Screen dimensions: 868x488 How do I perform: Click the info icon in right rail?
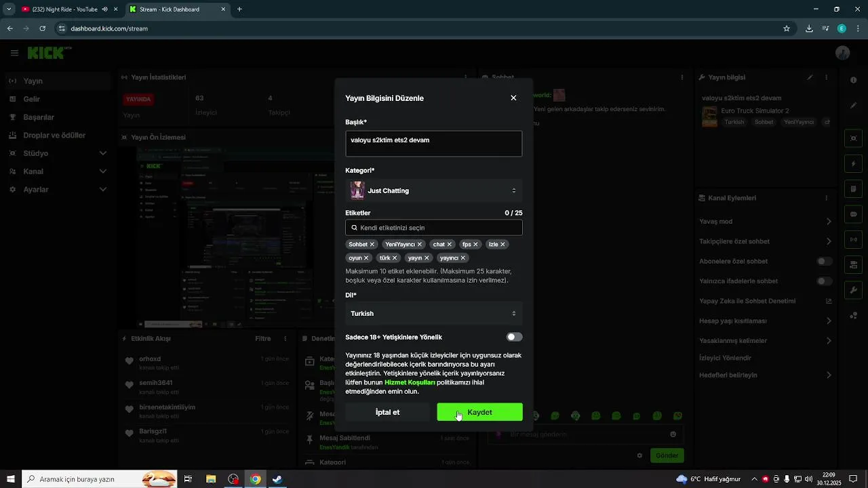point(854,81)
